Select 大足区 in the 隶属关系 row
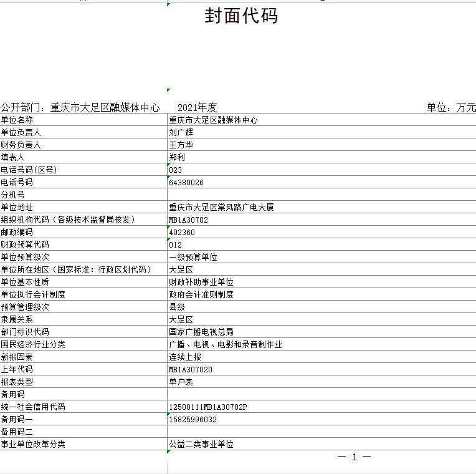476x474 pixels. coord(321,319)
